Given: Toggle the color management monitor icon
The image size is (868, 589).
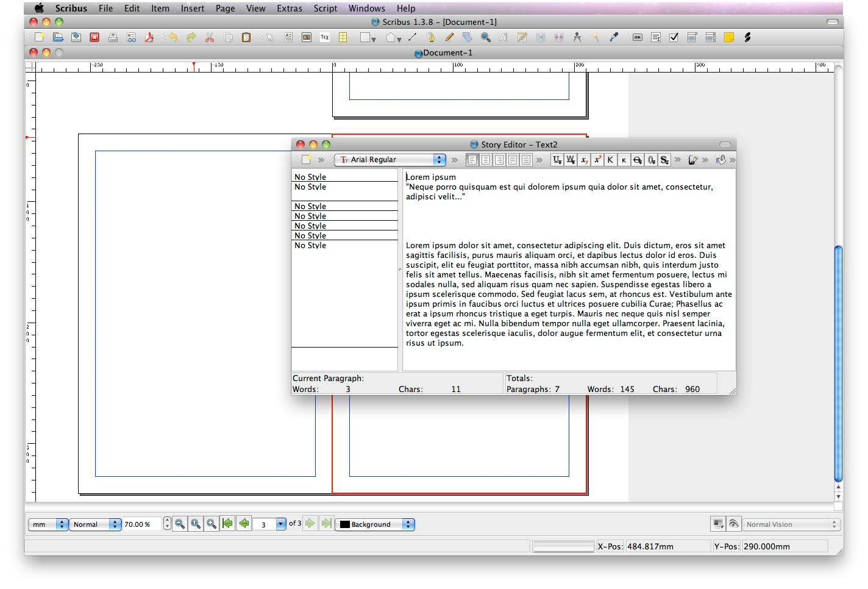Looking at the screenshot, I should click(718, 524).
